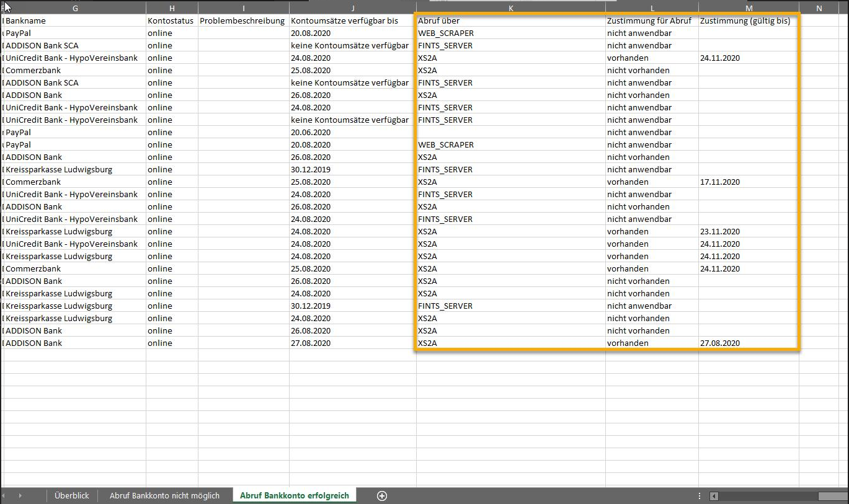Click vorhanden cell beside 17.11.2020
This screenshot has height=504, width=849.
[652, 182]
